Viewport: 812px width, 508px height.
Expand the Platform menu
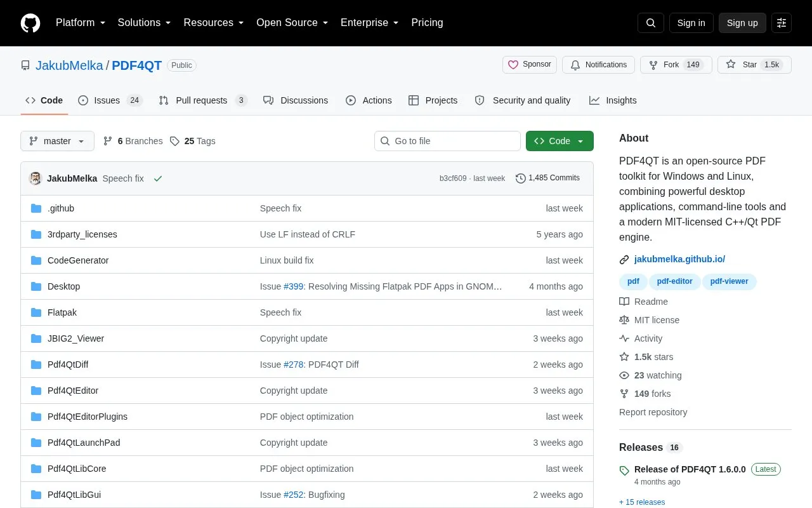pos(81,23)
